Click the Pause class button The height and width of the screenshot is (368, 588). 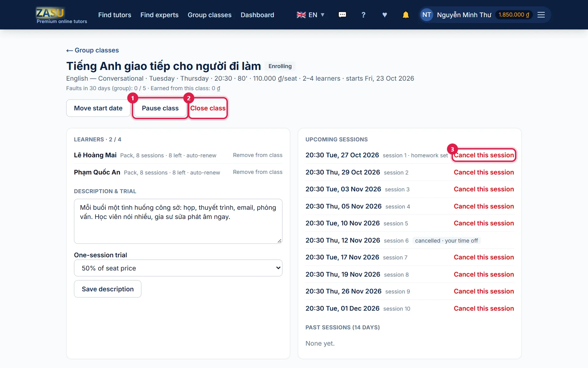[160, 108]
